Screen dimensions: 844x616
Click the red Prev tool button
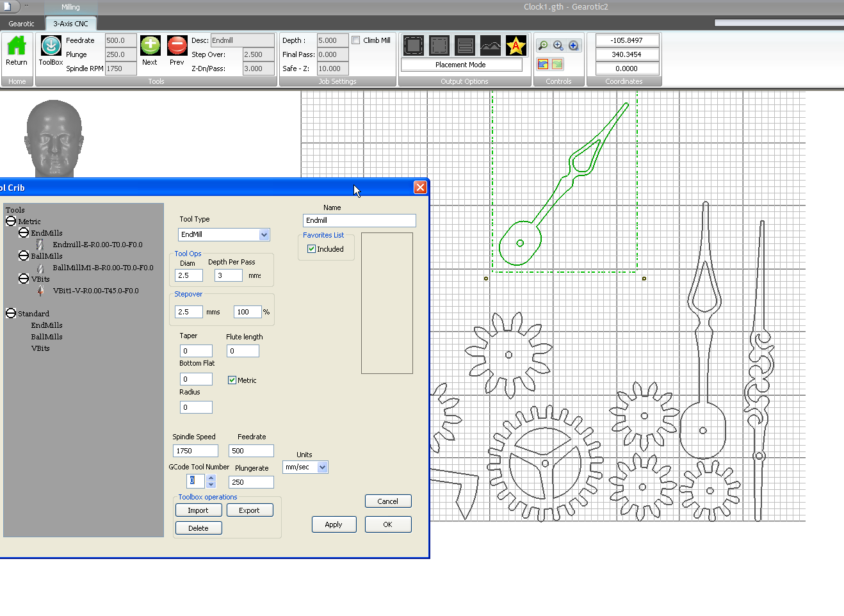point(177,46)
